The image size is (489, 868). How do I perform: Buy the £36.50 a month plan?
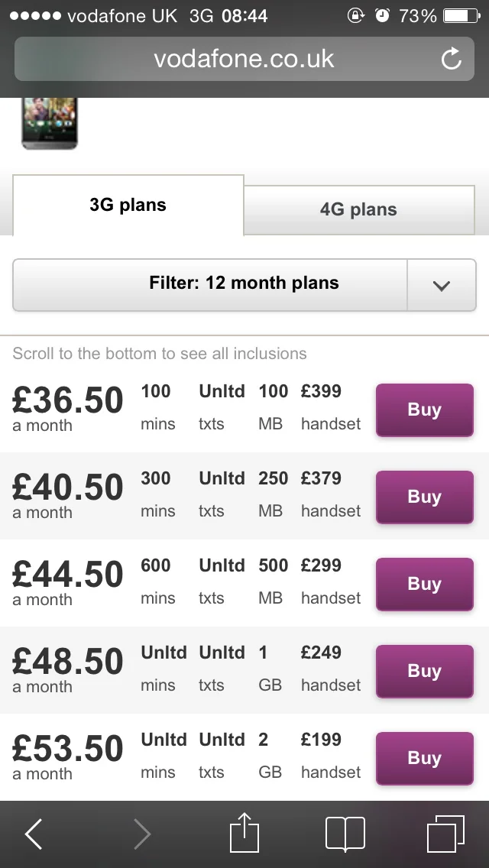(x=425, y=410)
